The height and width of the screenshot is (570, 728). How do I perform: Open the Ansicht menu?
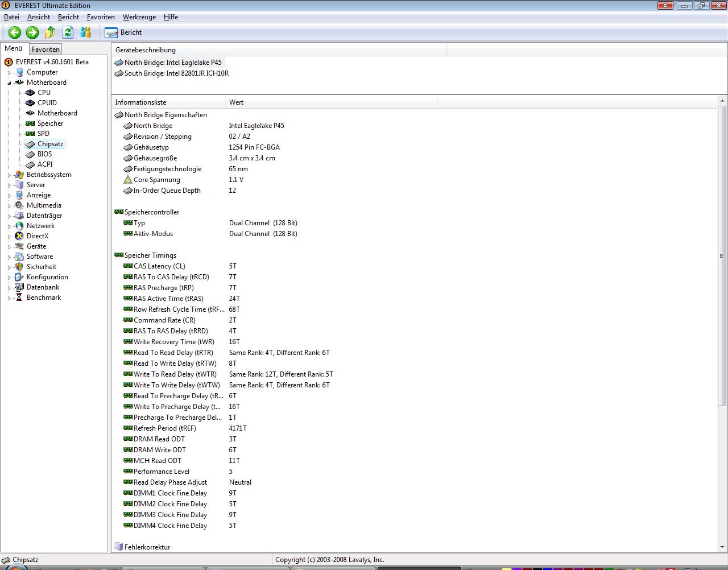(x=39, y=17)
